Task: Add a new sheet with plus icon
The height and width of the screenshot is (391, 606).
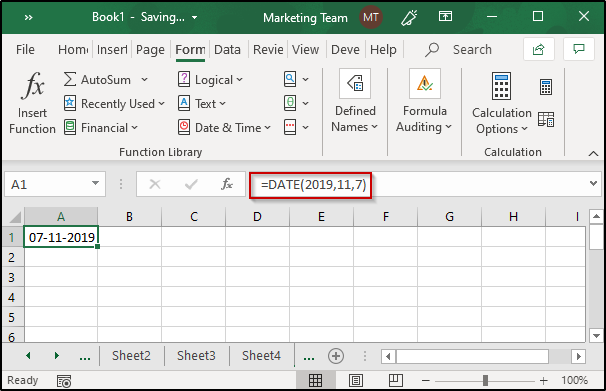Action: pos(336,356)
